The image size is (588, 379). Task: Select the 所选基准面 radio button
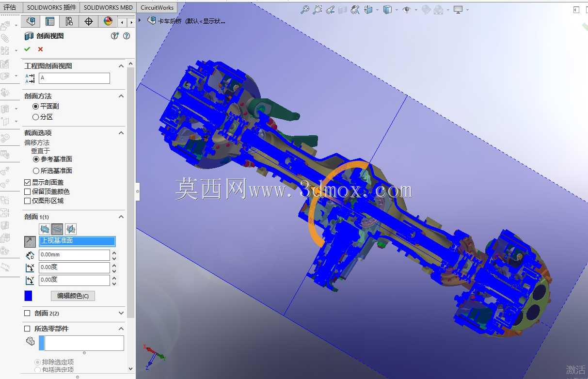click(x=36, y=171)
